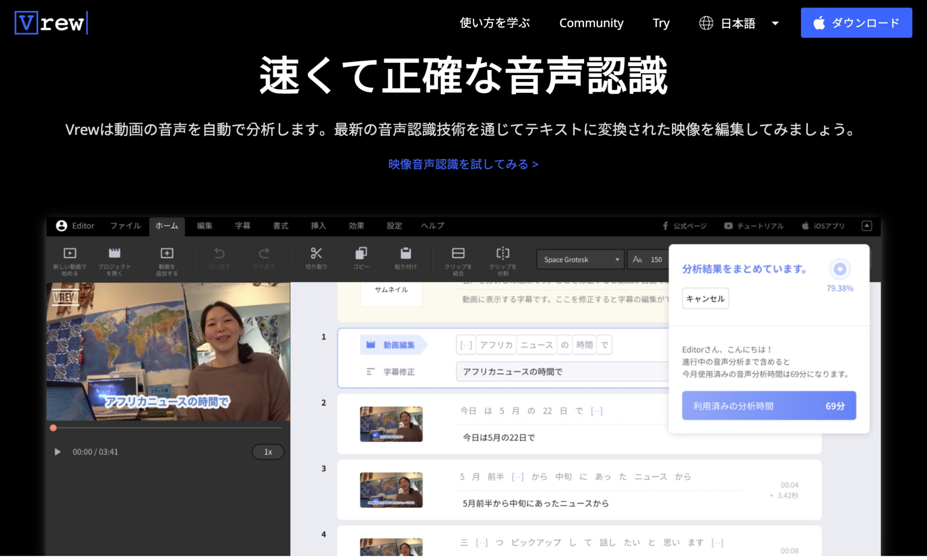Viewport: 927px width, 560px height.
Task: Click the コピー copy icon
Action: pyautogui.click(x=361, y=253)
